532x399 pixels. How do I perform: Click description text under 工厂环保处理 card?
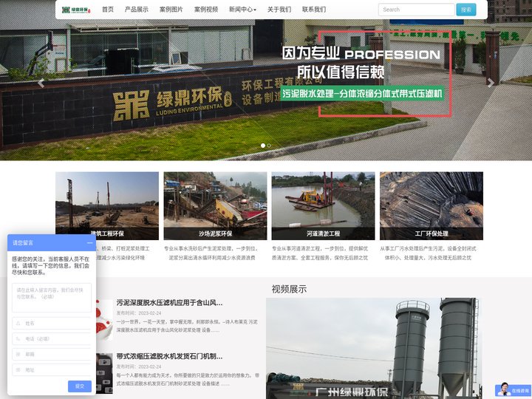(428, 253)
